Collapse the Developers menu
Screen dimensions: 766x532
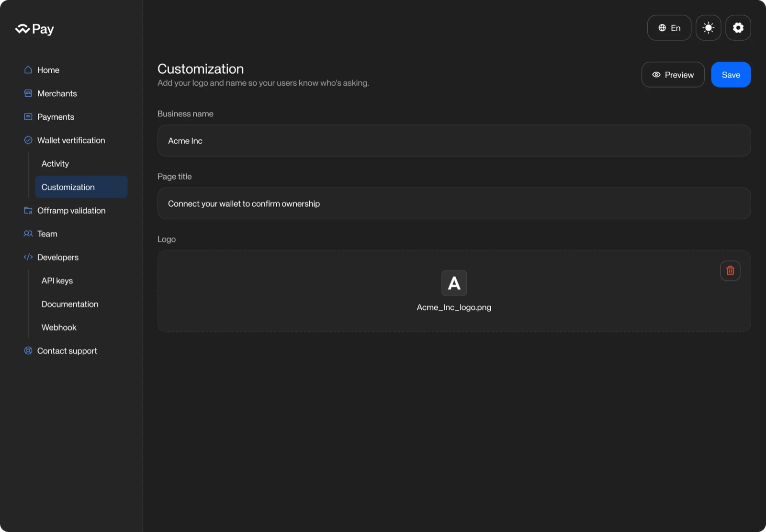pos(57,257)
